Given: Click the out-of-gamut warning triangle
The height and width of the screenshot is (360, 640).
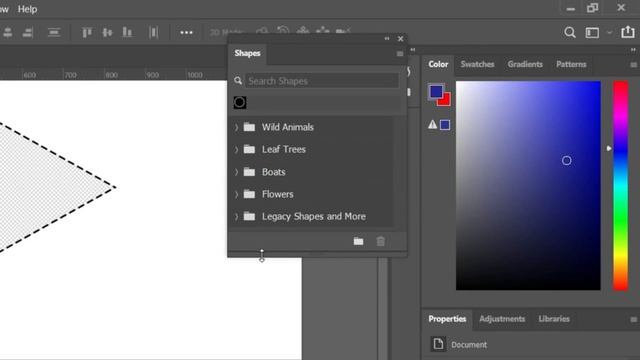Looking at the screenshot, I should tap(432, 124).
